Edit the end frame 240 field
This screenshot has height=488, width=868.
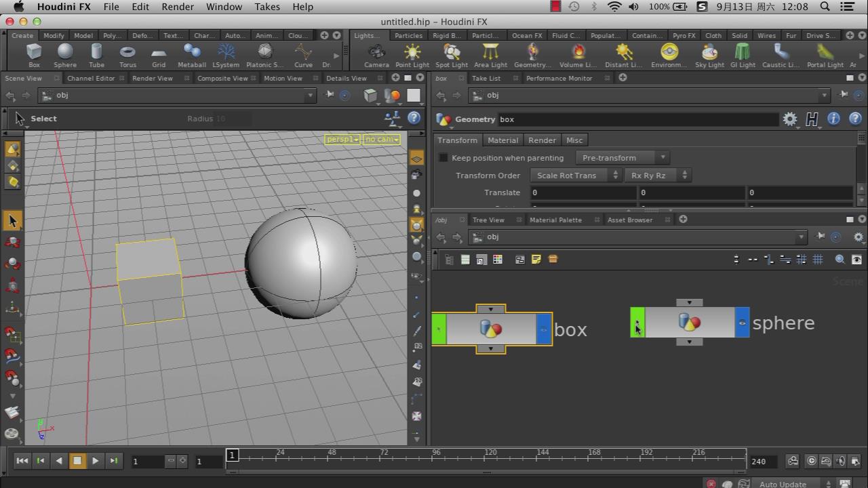coord(764,462)
